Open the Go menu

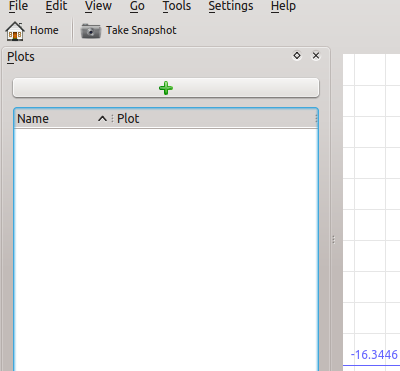(137, 6)
